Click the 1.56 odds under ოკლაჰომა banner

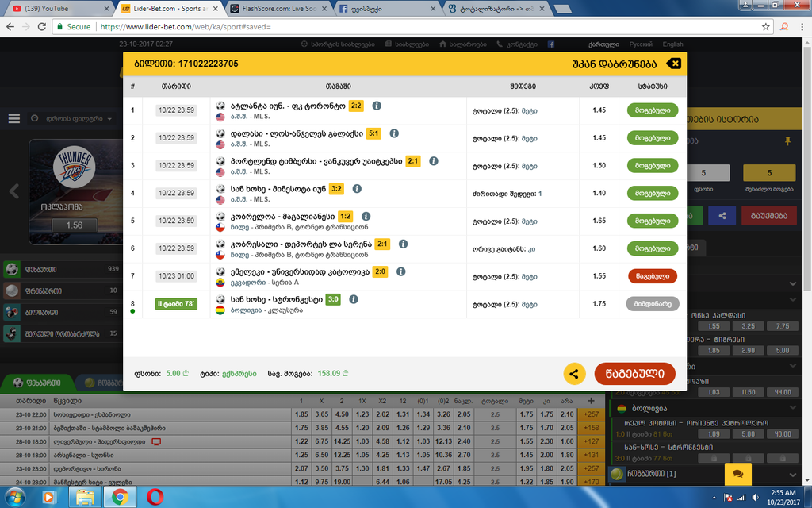coord(74,225)
